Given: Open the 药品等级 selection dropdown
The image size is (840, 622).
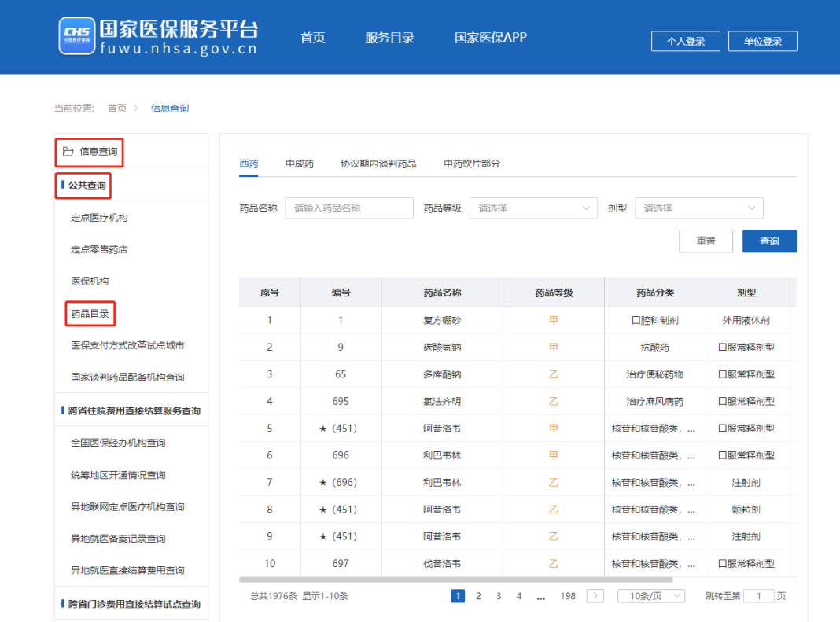Looking at the screenshot, I should 533,208.
